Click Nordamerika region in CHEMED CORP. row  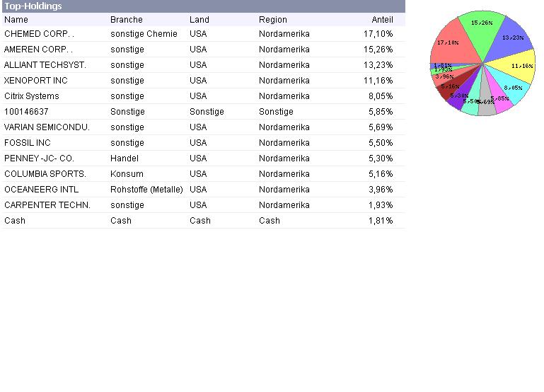(284, 34)
